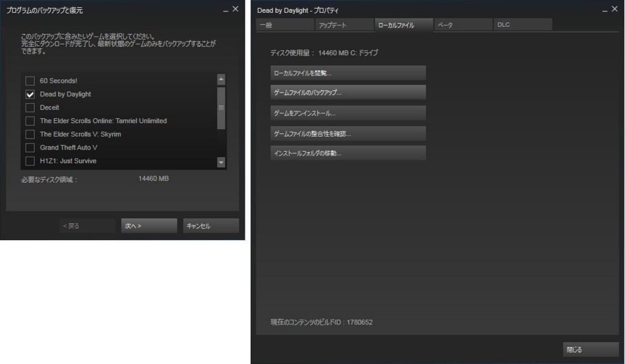The image size is (625, 364).
Task: Click the Dead by Daylight game name
Action: point(65,94)
